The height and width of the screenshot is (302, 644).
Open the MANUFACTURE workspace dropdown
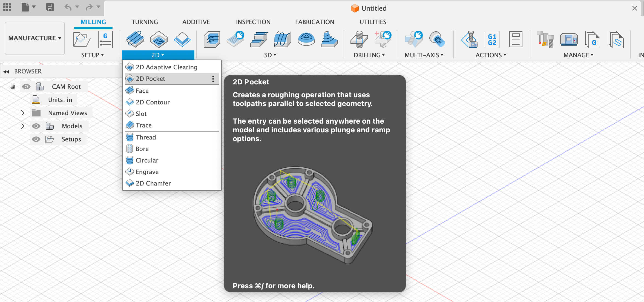pyautogui.click(x=35, y=38)
